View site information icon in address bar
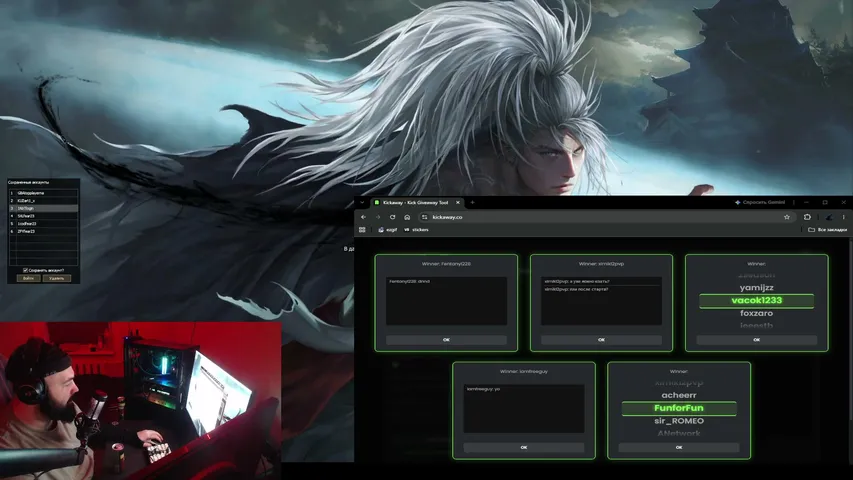This screenshot has width=853, height=480. (425, 217)
